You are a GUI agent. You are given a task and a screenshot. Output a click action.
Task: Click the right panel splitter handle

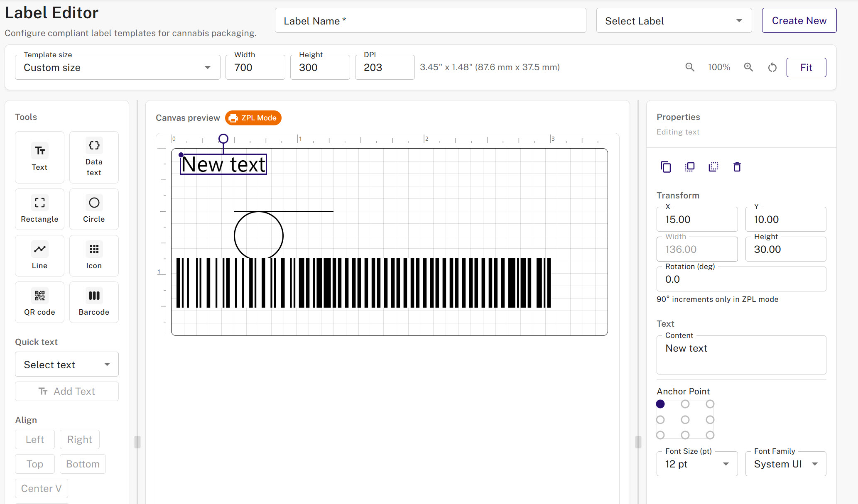point(638,442)
